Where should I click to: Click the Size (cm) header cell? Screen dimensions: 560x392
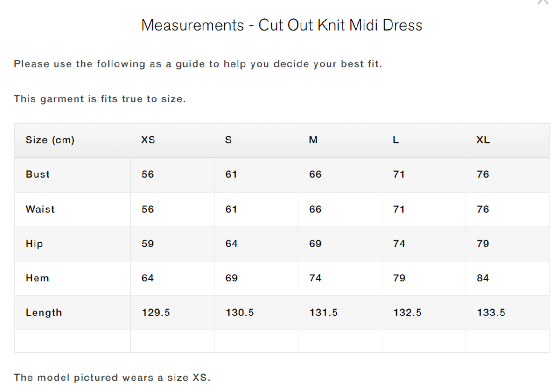pos(50,140)
